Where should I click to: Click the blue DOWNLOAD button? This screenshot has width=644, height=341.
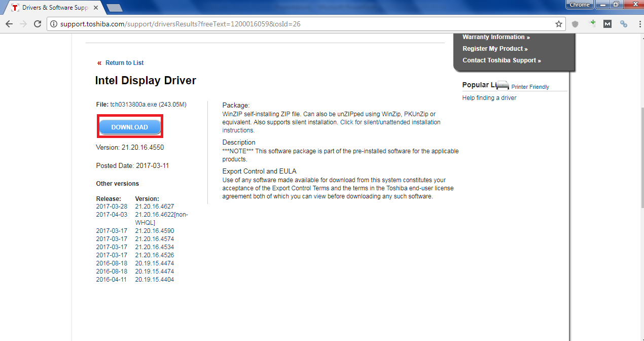coord(130,127)
